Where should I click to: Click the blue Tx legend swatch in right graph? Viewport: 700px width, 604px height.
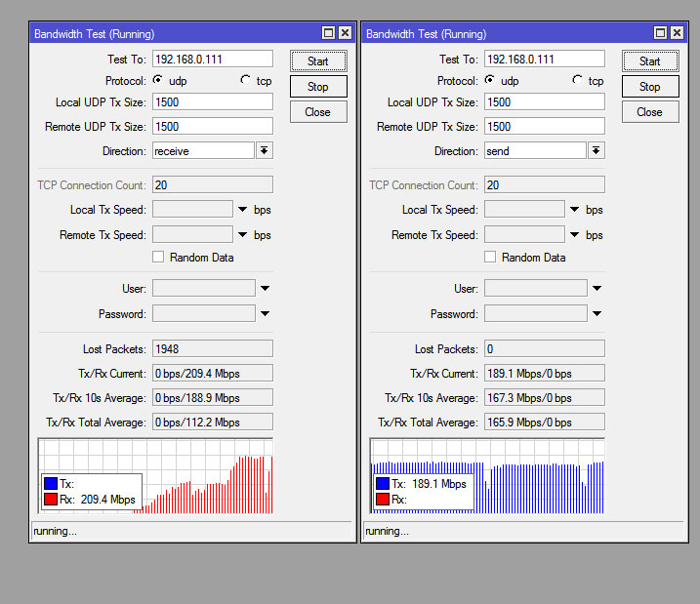tap(382, 484)
